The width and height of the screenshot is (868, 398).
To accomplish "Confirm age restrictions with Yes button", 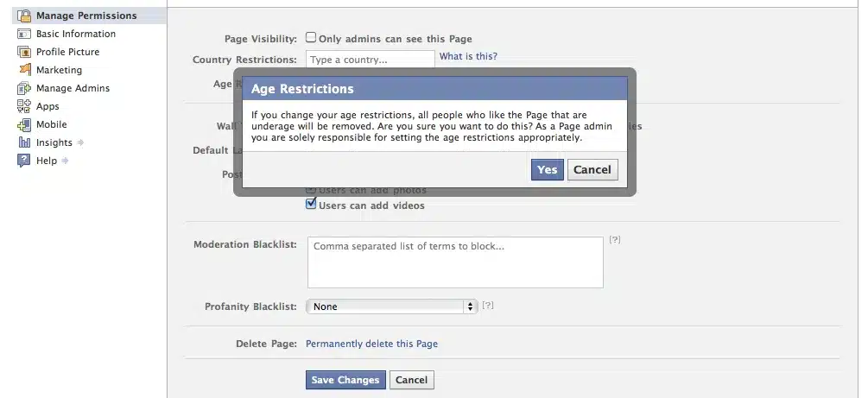I will point(547,170).
